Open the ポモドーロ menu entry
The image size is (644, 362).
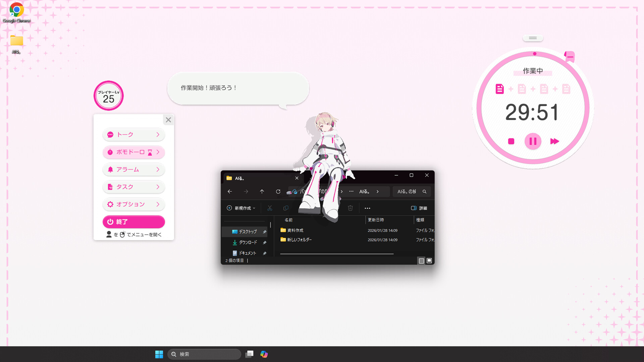[133, 152]
